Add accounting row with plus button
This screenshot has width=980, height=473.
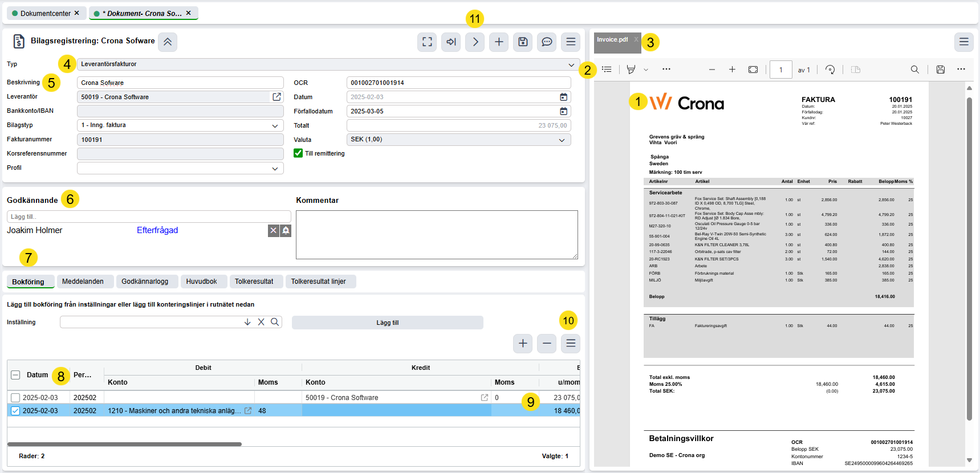coord(523,343)
